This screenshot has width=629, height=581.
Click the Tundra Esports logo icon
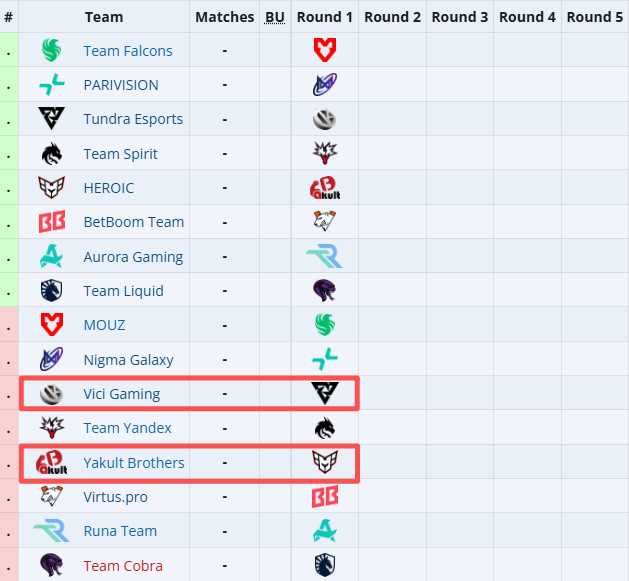tap(51, 119)
